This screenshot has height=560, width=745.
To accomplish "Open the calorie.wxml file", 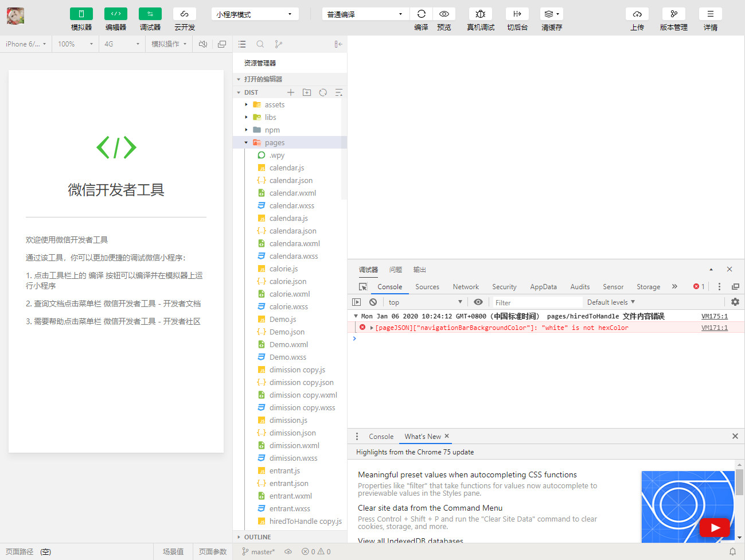I will (290, 294).
